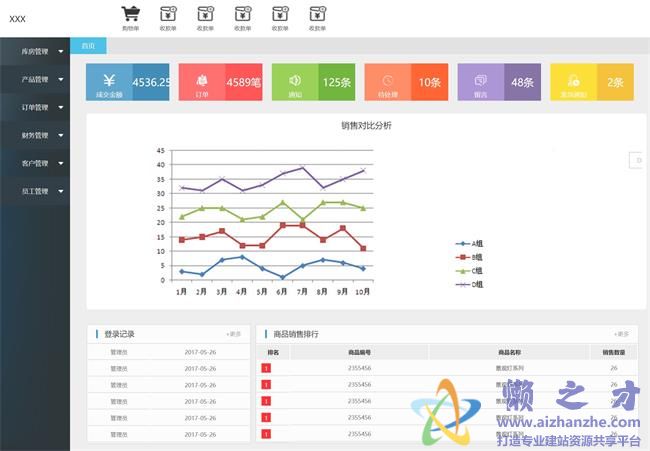Click the 商品名称 column header
Viewport: 650px width, 451px height.
pyautogui.click(x=509, y=352)
